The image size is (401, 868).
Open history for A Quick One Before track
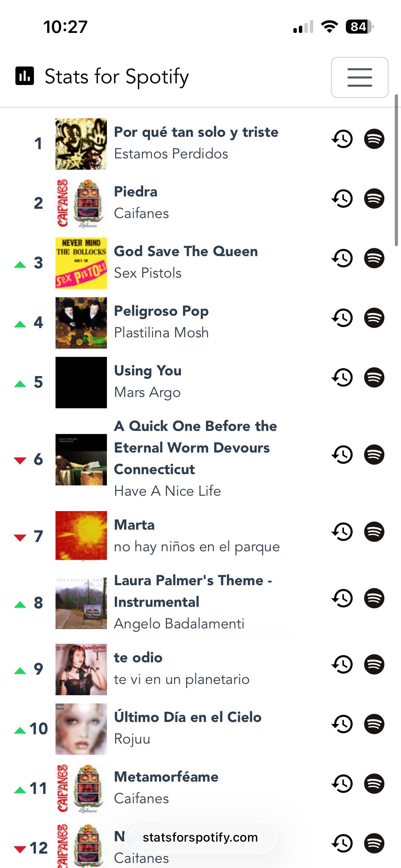click(x=342, y=455)
